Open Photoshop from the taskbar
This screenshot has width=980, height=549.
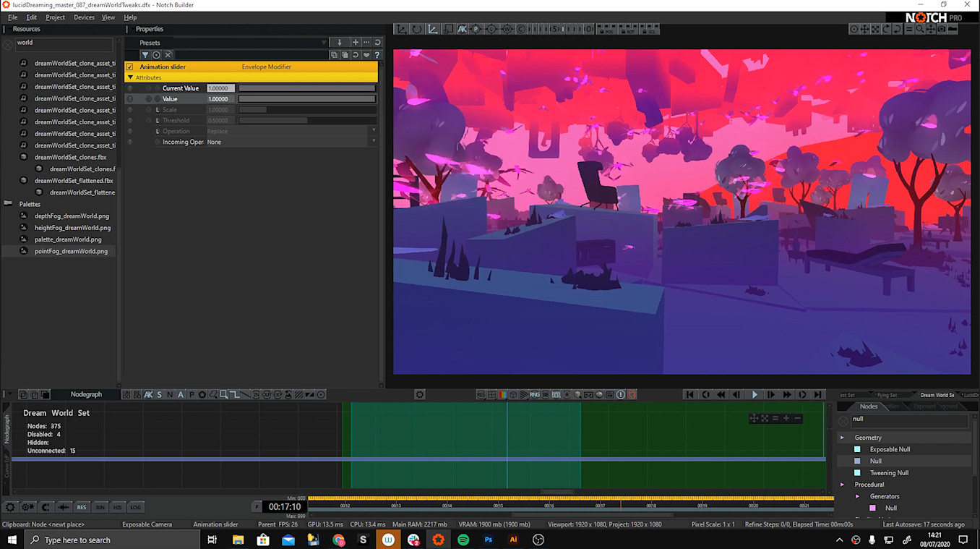coord(489,540)
